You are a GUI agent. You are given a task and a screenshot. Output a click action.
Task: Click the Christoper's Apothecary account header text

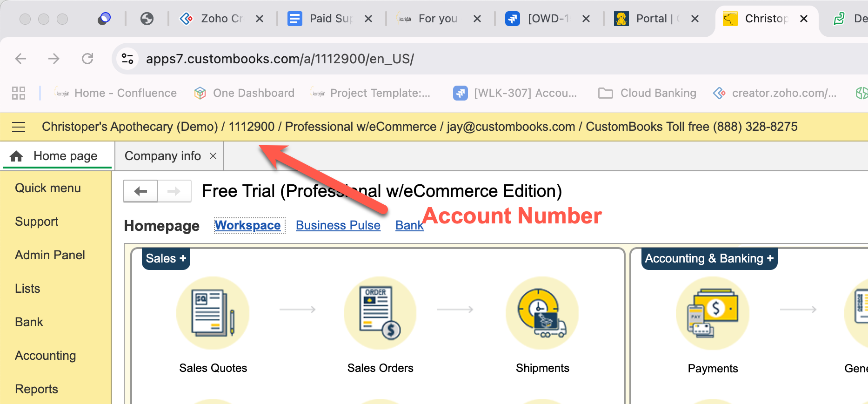[420, 127]
